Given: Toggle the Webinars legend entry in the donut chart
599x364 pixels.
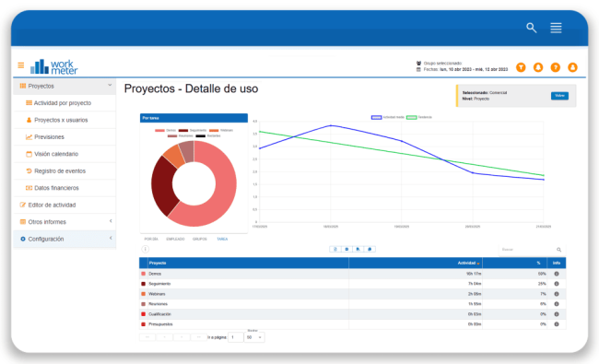Looking at the screenshot, I should (221, 130).
